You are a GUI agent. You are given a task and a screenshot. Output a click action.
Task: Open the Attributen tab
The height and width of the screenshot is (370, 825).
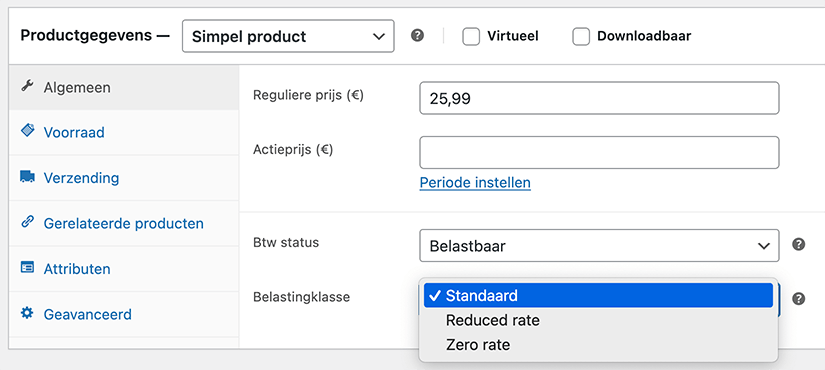pyautogui.click(x=124, y=269)
